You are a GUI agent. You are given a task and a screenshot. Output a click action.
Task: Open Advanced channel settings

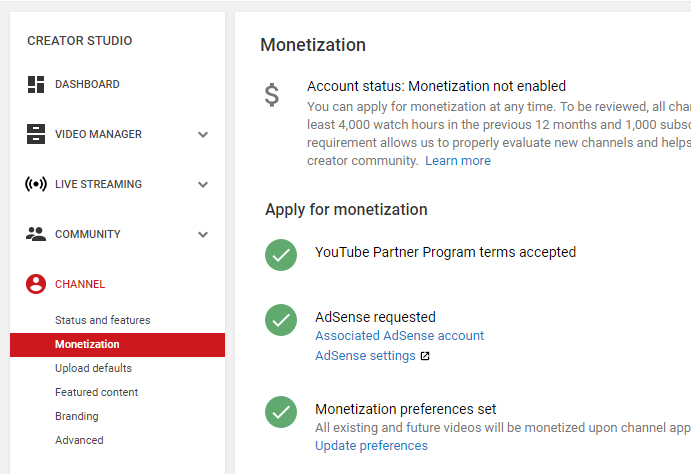79,440
